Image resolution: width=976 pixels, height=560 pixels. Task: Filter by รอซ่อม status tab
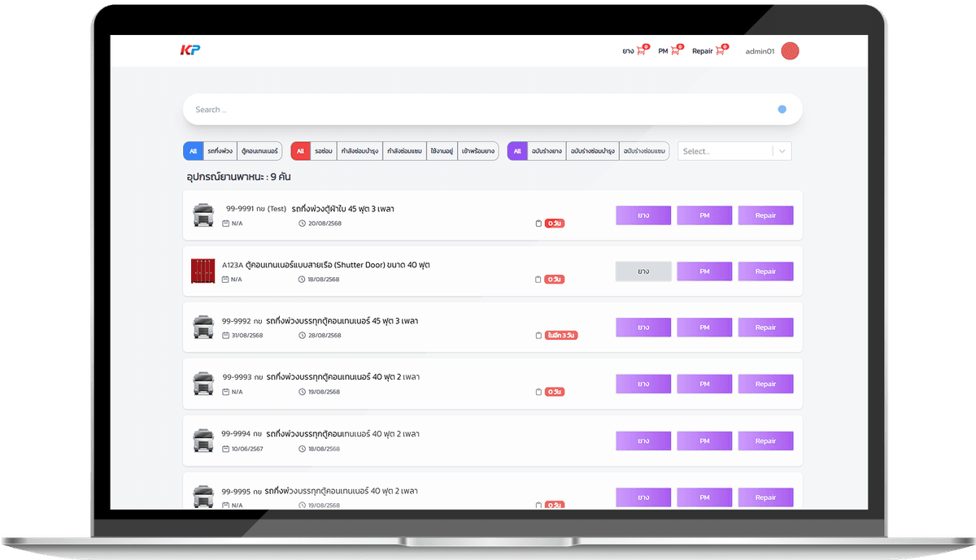pos(323,151)
